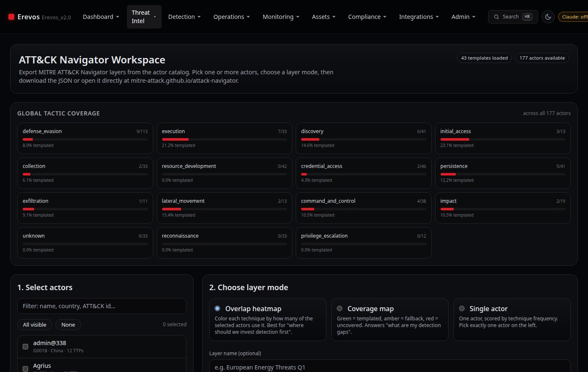Click the "reconnaissance" tactic label
This screenshot has height=372, width=588.
pos(180,236)
